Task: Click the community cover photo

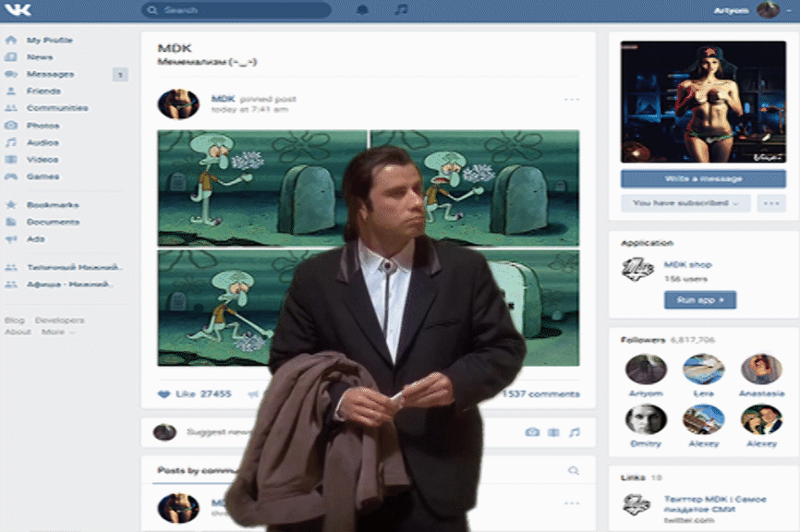Action: 703,102
